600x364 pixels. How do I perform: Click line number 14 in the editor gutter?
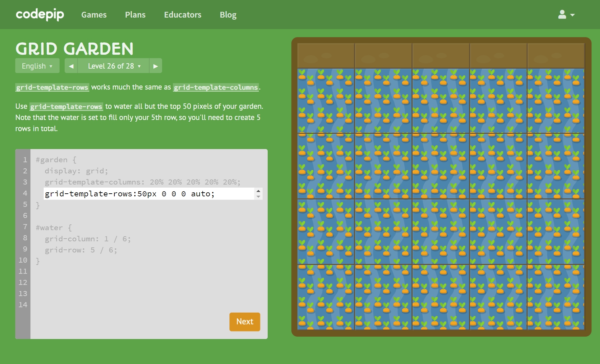[23, 305]
